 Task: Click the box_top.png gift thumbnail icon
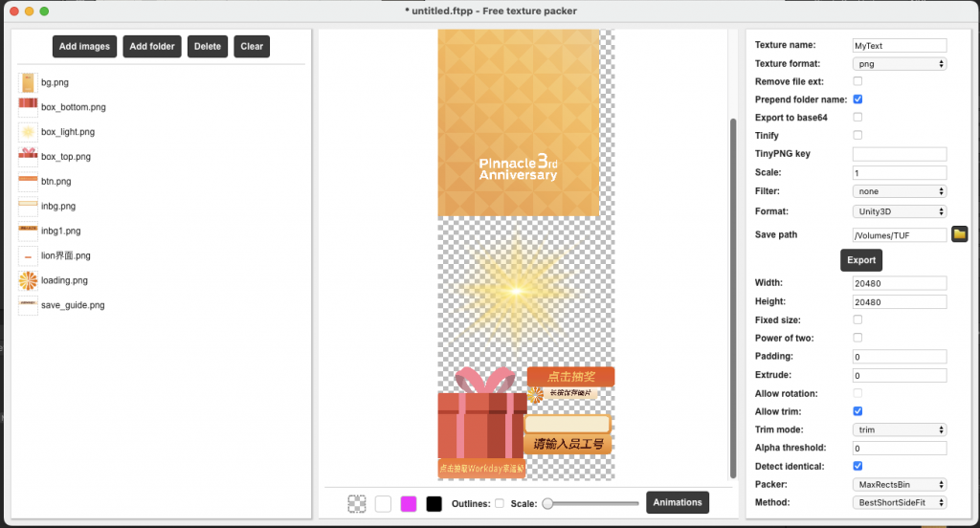click(28, 156)
